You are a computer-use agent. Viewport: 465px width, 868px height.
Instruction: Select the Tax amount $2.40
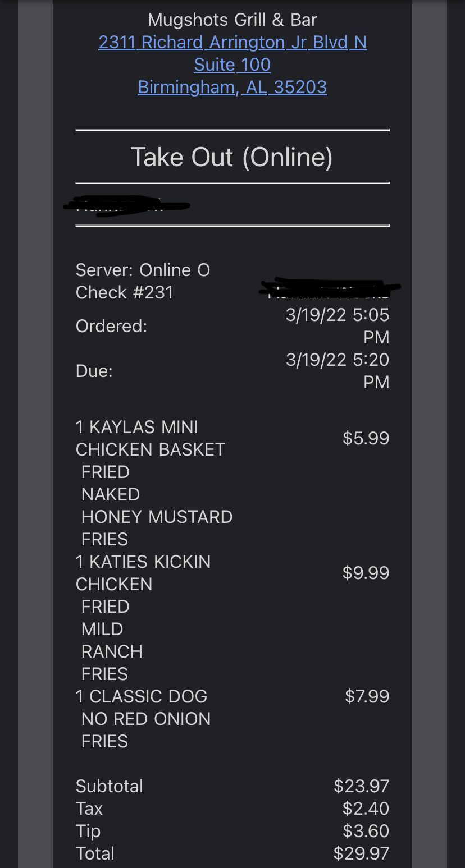pos(366,809)
